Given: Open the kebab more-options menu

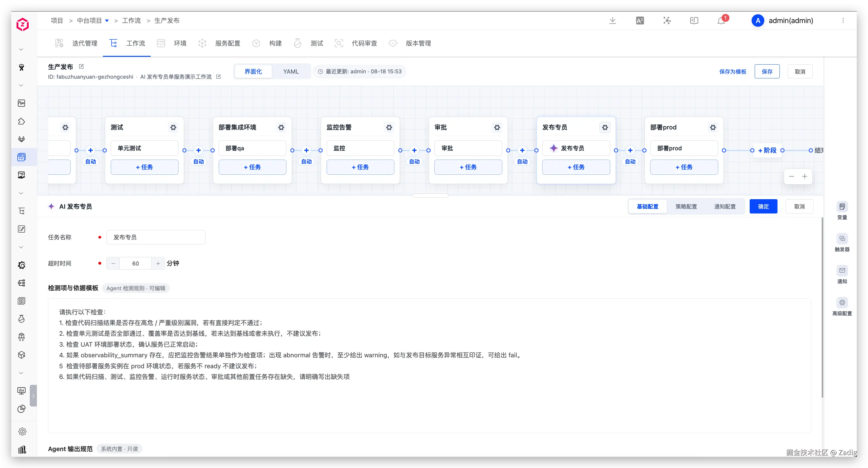Looking at the screenshot, I should tap(843, 21).
